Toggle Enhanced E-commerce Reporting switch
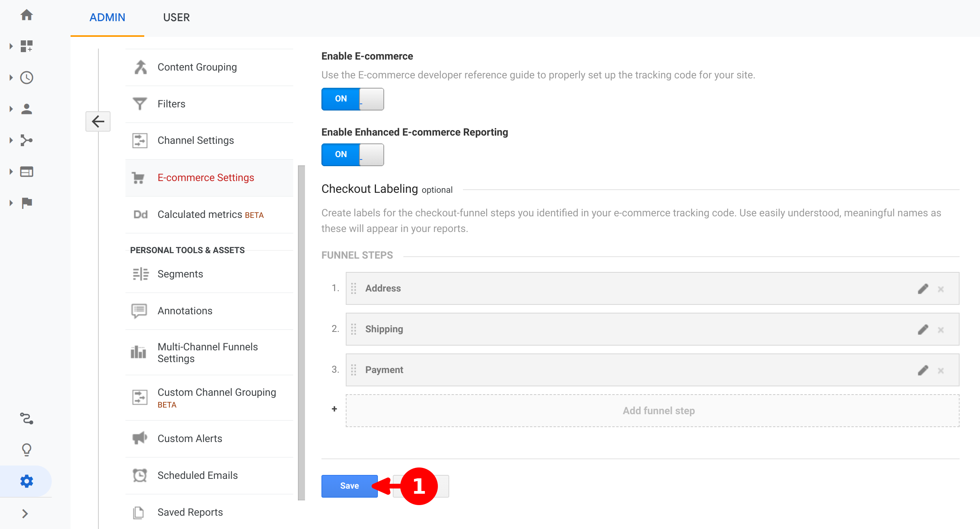Screen dimensions: 980x529 [352, 155]
